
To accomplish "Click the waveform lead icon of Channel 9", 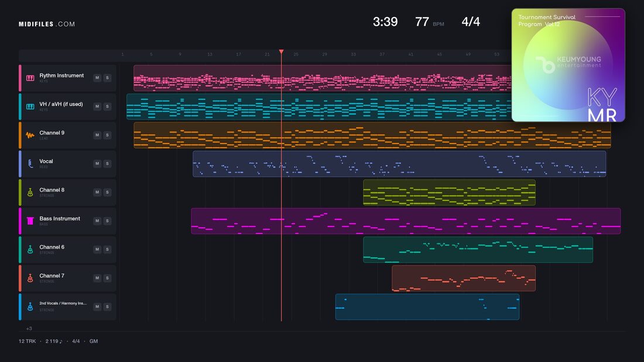I will (x=30, y=135).
